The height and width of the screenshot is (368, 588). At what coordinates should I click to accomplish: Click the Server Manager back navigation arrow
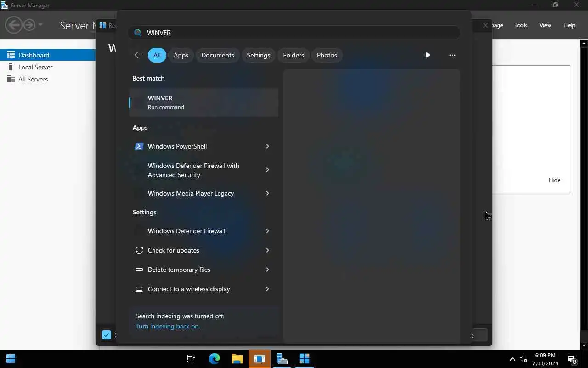pos(14,24)
